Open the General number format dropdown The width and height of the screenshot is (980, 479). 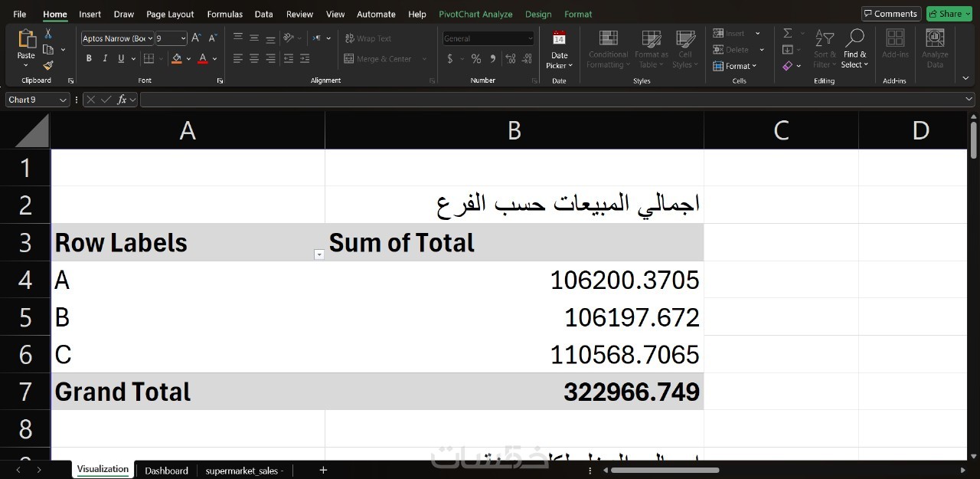coord(530,38)
